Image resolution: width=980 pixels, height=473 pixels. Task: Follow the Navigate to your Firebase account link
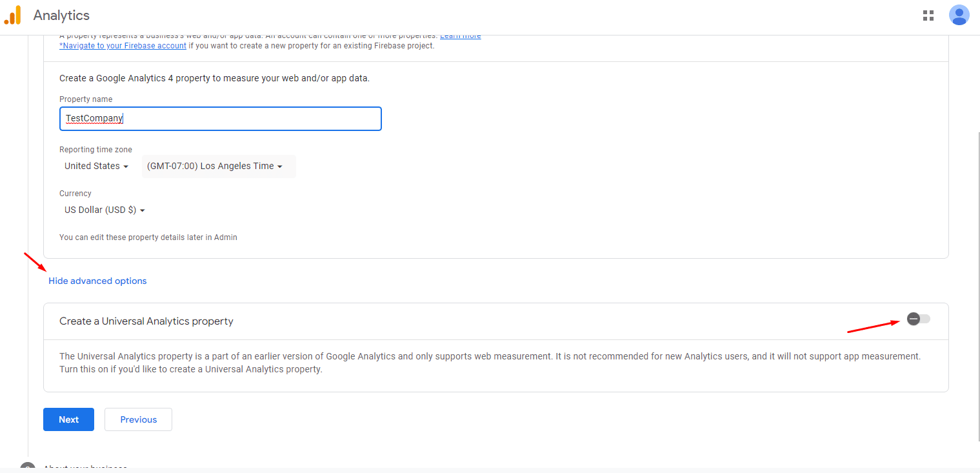[x=123, y=46]
